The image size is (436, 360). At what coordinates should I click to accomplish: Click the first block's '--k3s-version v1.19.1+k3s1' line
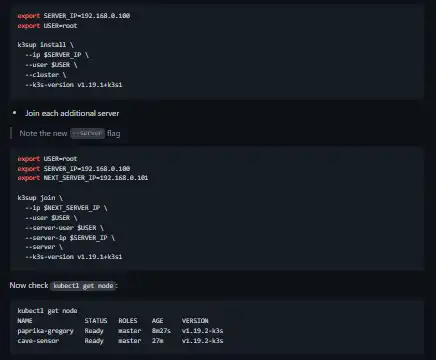[74, 85]
